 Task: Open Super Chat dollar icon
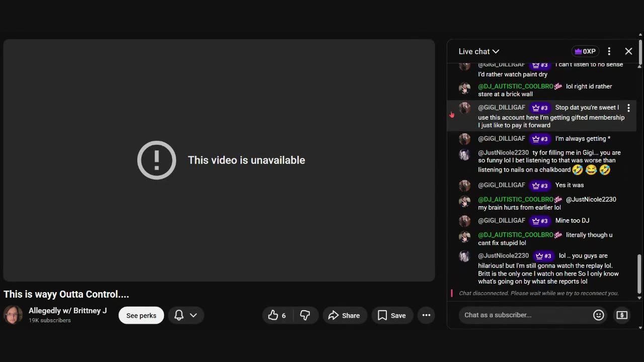tap(622, 315)
